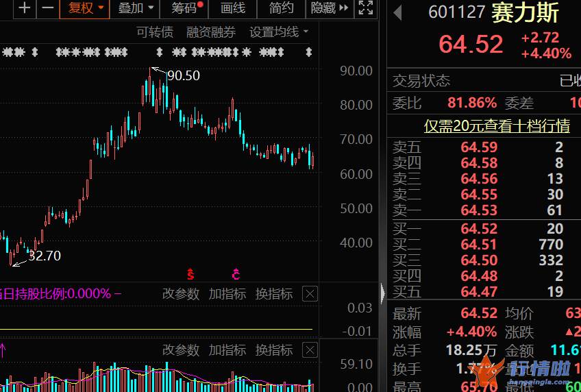The width and height of the screenshot is (581, 392).
Task: Click 换指标 in holdings indicator panel
Action: point(274,294)
